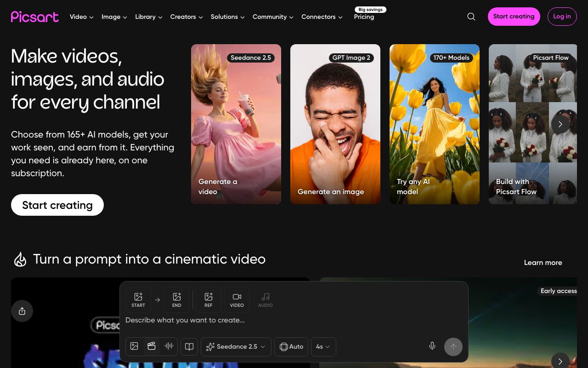Attach a VIDEO clip input
Image resolution: width=588 pixels, height=368 pixels.
click(x=237, y=299)
